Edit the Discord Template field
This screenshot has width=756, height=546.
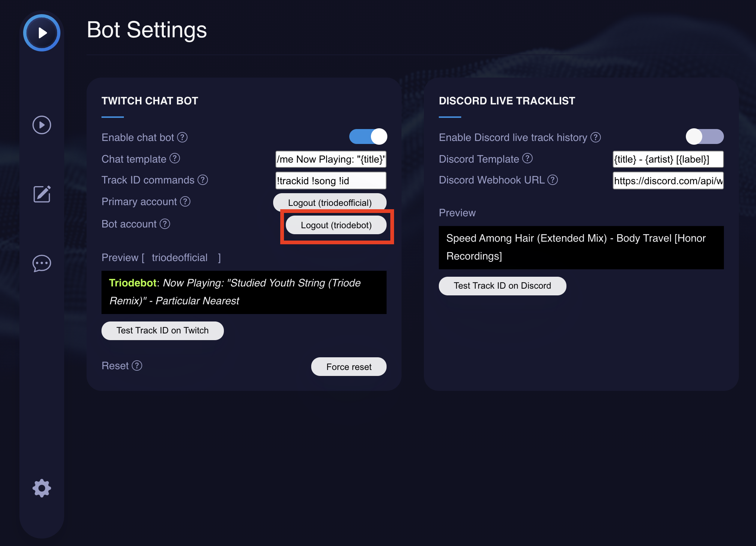tap(668, 159)
